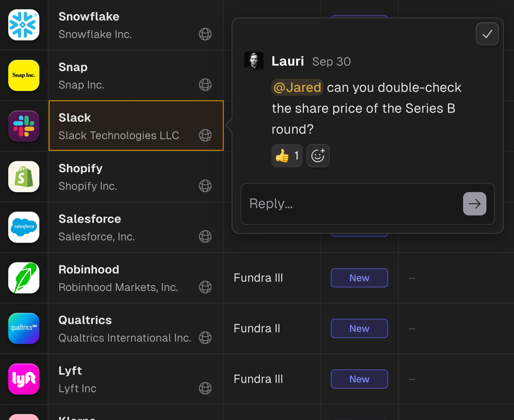514x420 pixels.
Task: Toggle the thumbs up reaction
Action: tap(287, 156)
